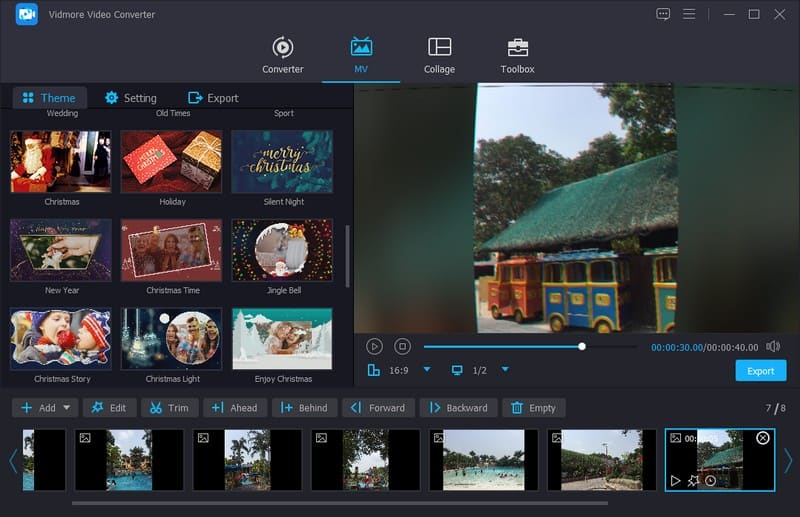Click the clock duration icon on selected clip

(x=710, y=481)
